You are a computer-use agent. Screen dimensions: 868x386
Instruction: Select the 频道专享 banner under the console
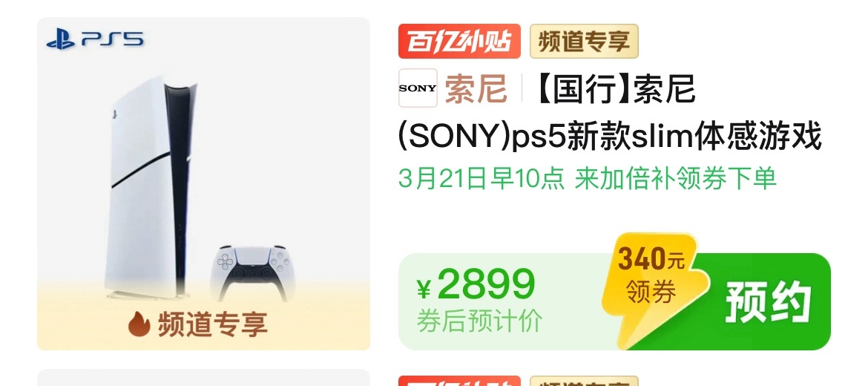click(x=198, y=324)
